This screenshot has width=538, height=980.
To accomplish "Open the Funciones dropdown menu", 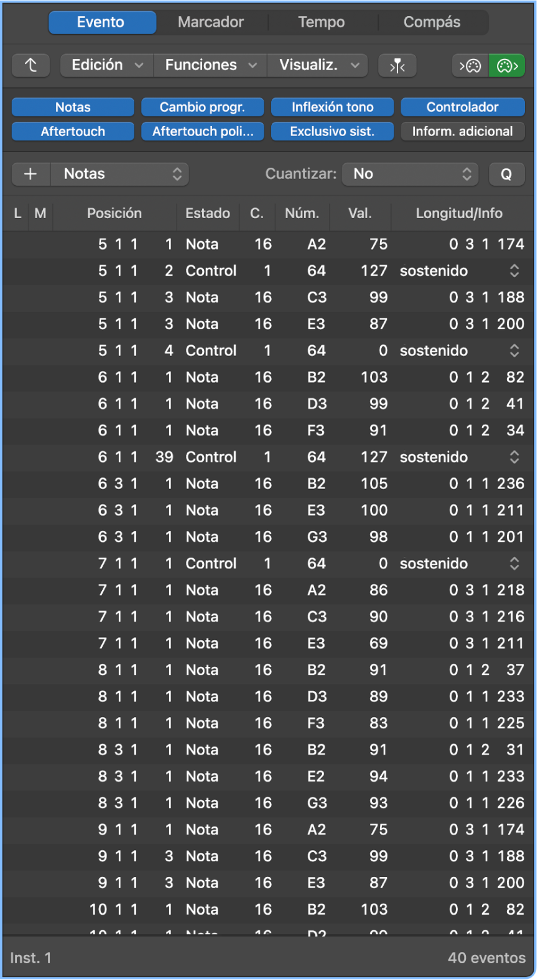I will click(x=210, y=65).
